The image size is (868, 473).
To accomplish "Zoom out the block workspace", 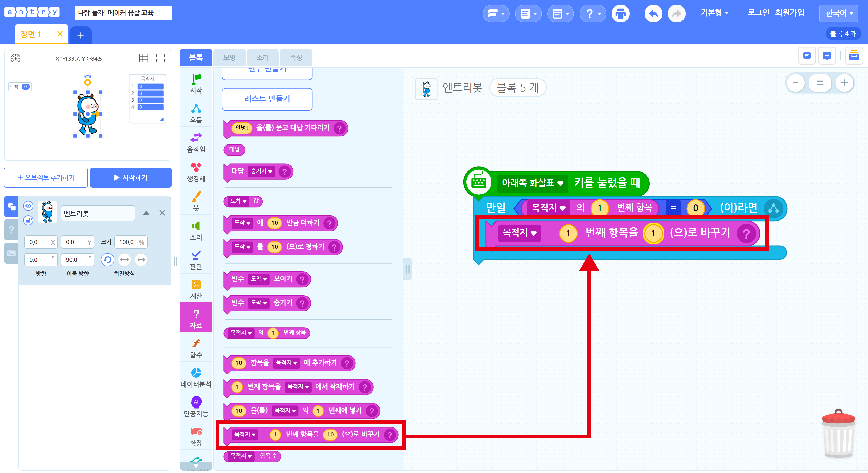I will coord(796,83).
